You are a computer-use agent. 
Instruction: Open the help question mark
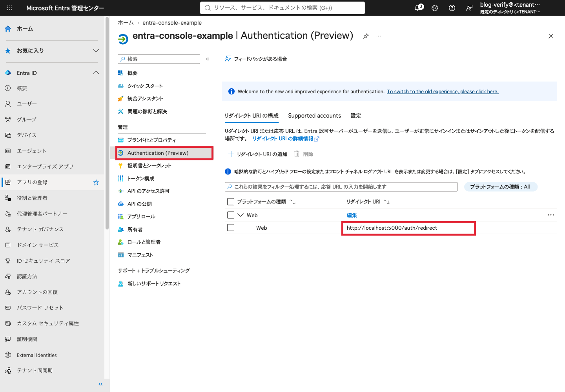(x=452, y=8)
